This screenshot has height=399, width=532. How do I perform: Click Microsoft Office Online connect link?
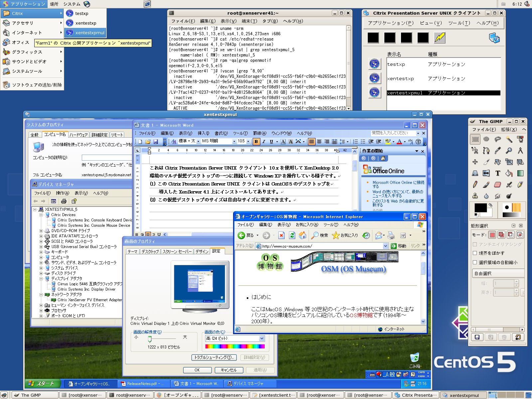click(x=398, y=185)
